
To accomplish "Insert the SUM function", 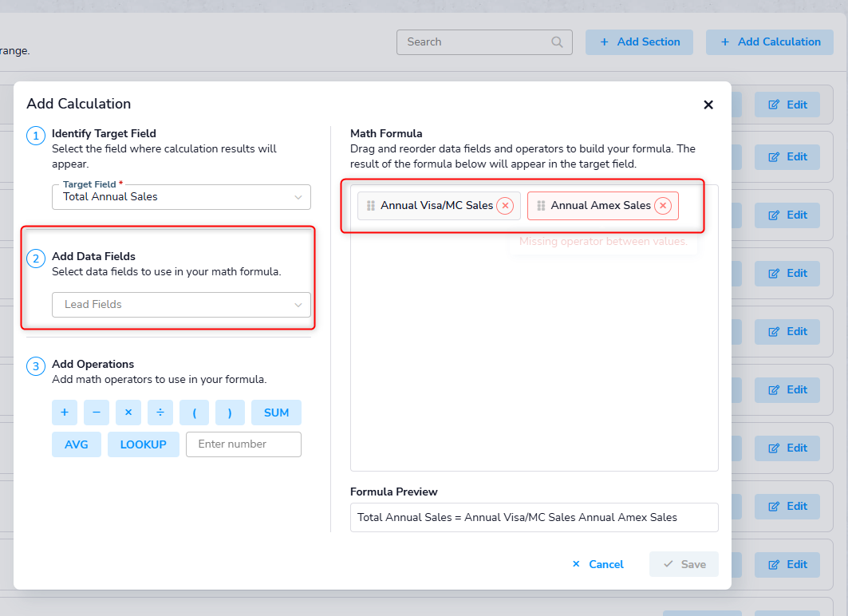I will pyautogui.click(x=276, y=413).
